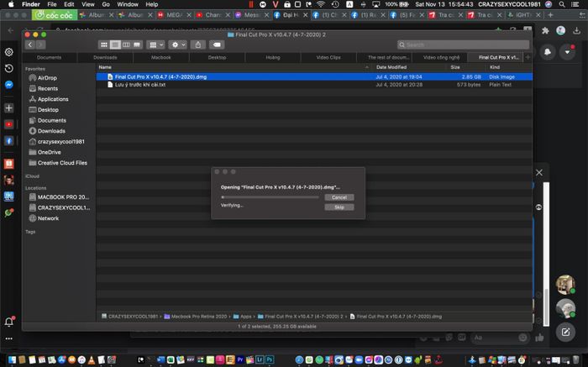588x367 pixels.
Task: Open Coc Coc extensions puzzle icon
Action: [x=545, y=31]
